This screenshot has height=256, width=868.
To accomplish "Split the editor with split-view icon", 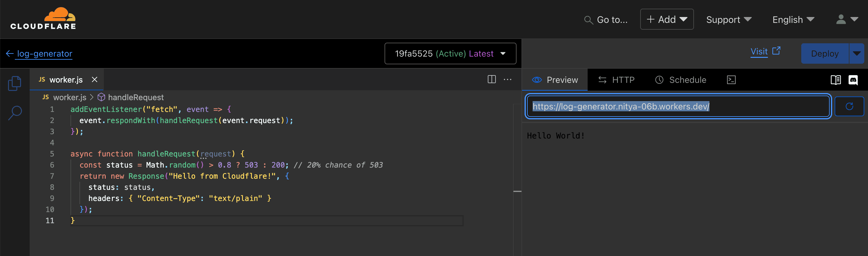I will point(491,79).
